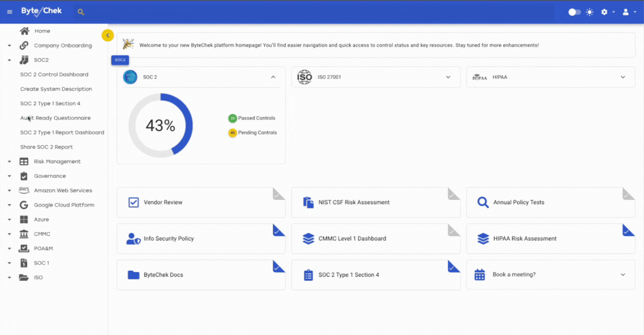Click the Info Security Policy user-shield icon
Viewport: 644px width, 335px height.
(x=133, y=239)
